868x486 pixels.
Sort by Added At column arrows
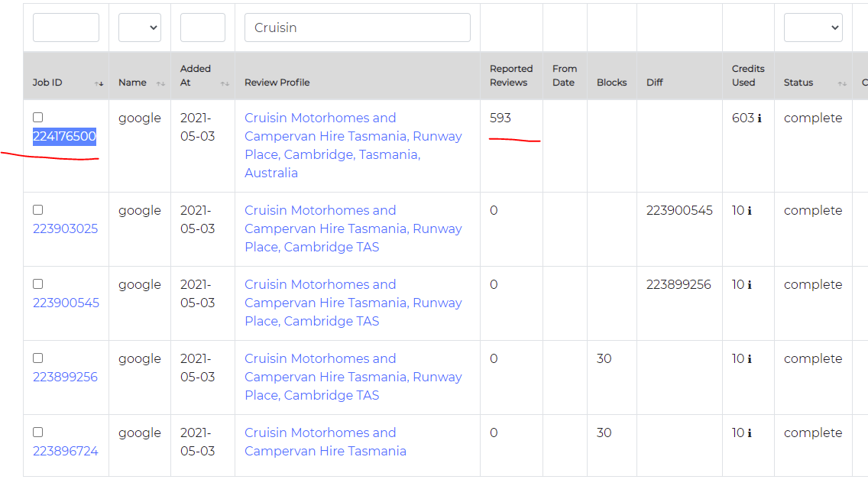(x=225, y=83)
